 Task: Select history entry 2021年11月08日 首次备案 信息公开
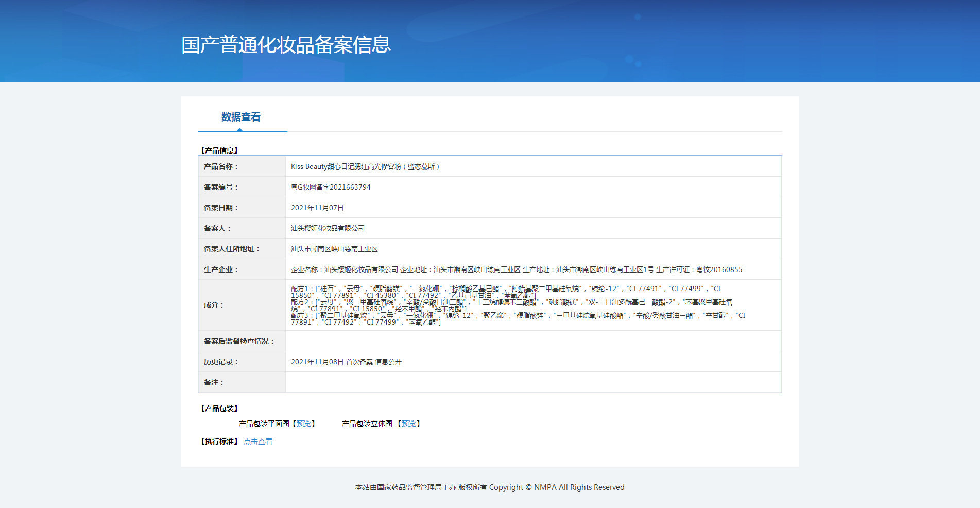point(346,362)
